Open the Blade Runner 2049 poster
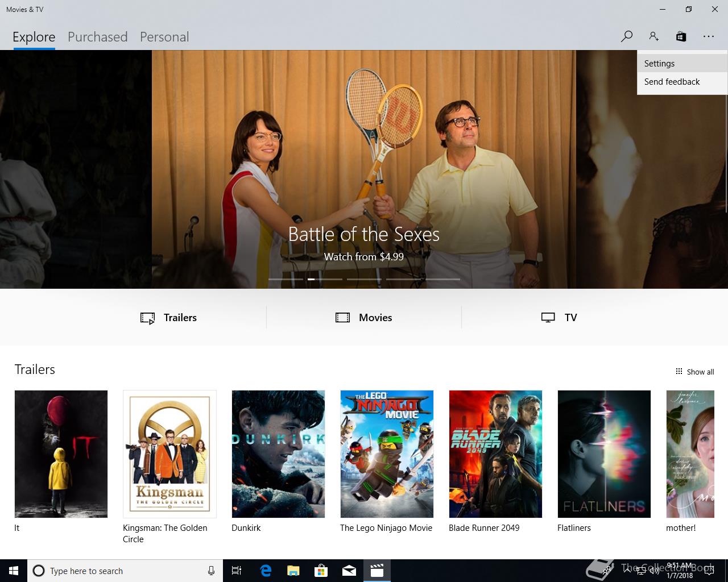Viewport: 728px width, 582px height. point(495,454)
